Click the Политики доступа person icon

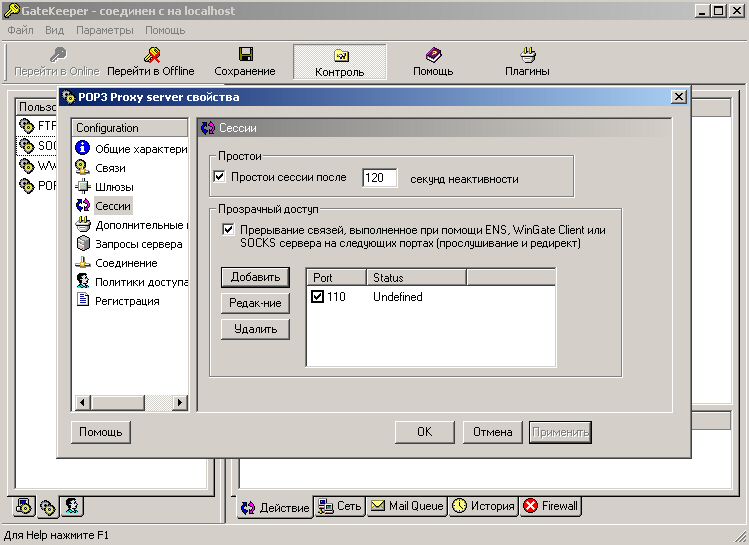(x=83, y=281)
